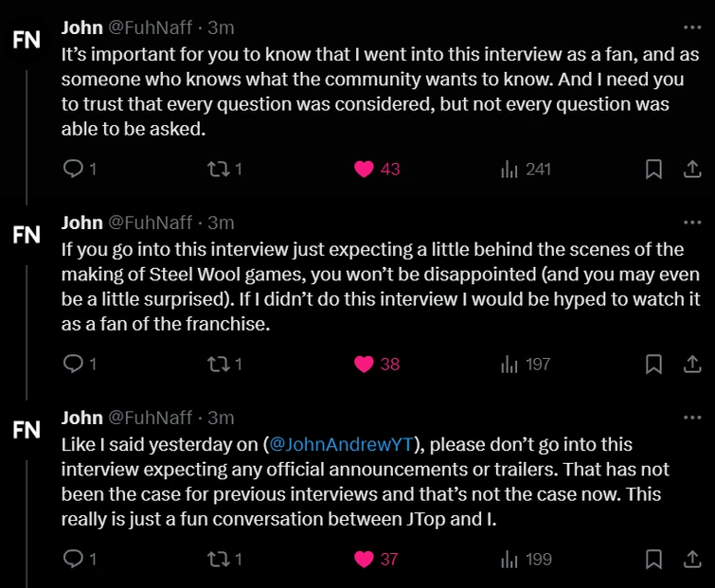The height and width of the screenshot is (588, 715).
Task: View analytics showing 241 views
Action: click(525, 169)
